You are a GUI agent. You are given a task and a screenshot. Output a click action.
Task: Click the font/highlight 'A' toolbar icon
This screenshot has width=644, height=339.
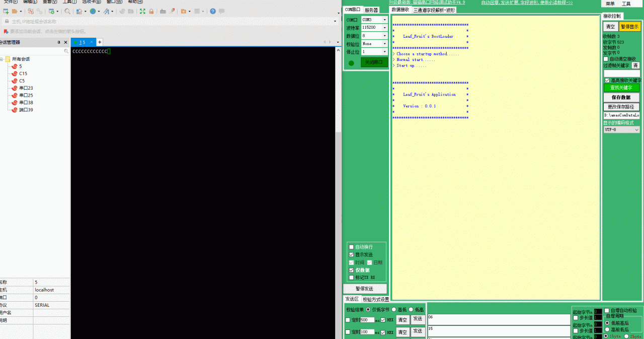coord(106,11)
